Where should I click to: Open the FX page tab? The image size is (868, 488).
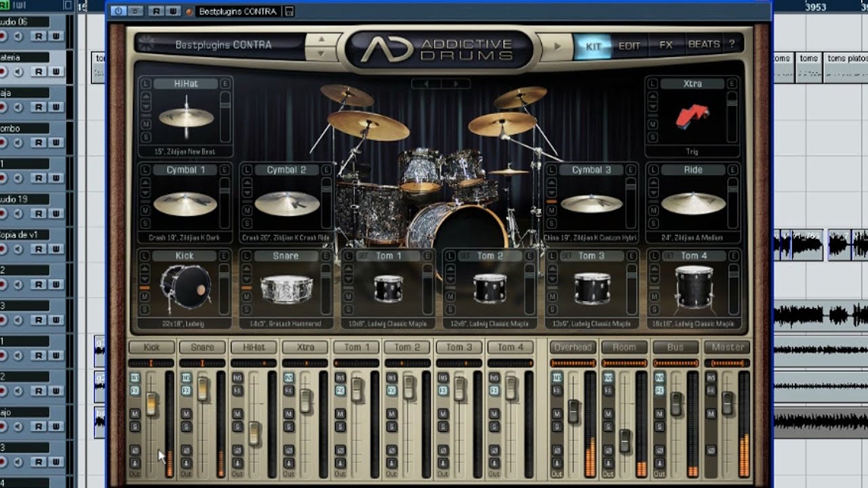click(x=666, y=45)
